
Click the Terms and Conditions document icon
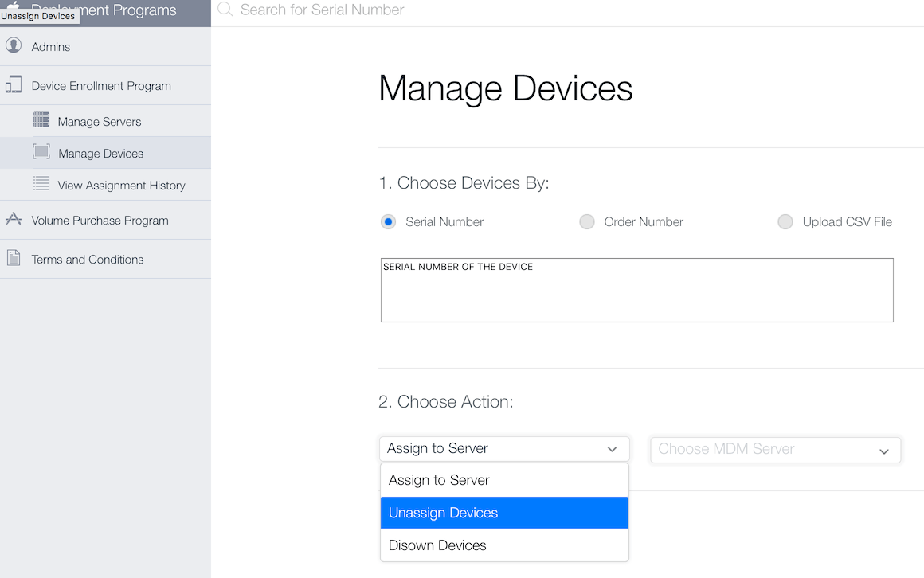point(14,258)
